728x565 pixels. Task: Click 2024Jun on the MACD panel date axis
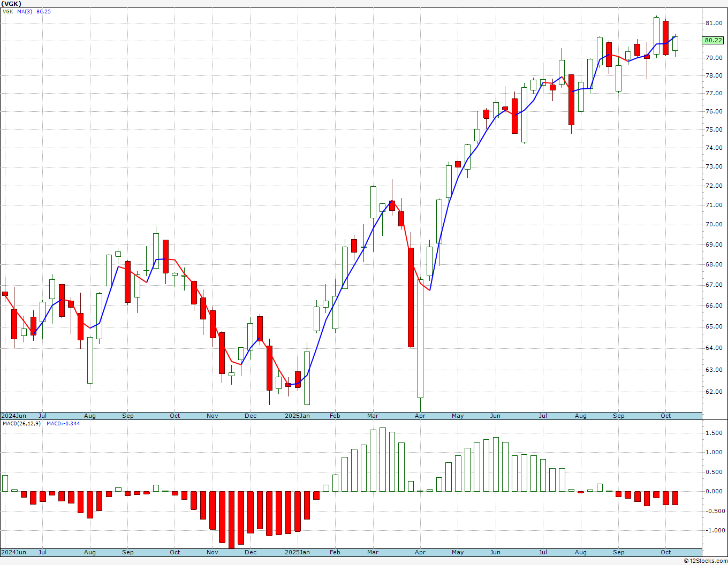[13, 552]
